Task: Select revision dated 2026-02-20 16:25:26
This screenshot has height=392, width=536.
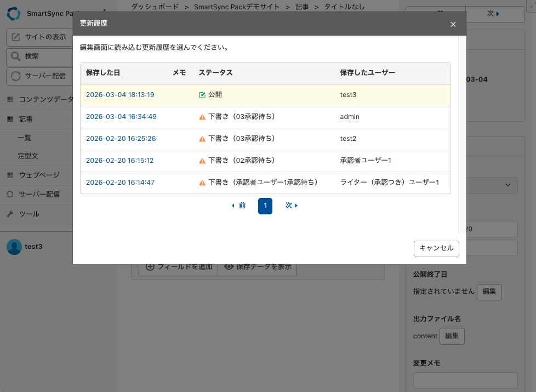Action: tap(121, 139)
